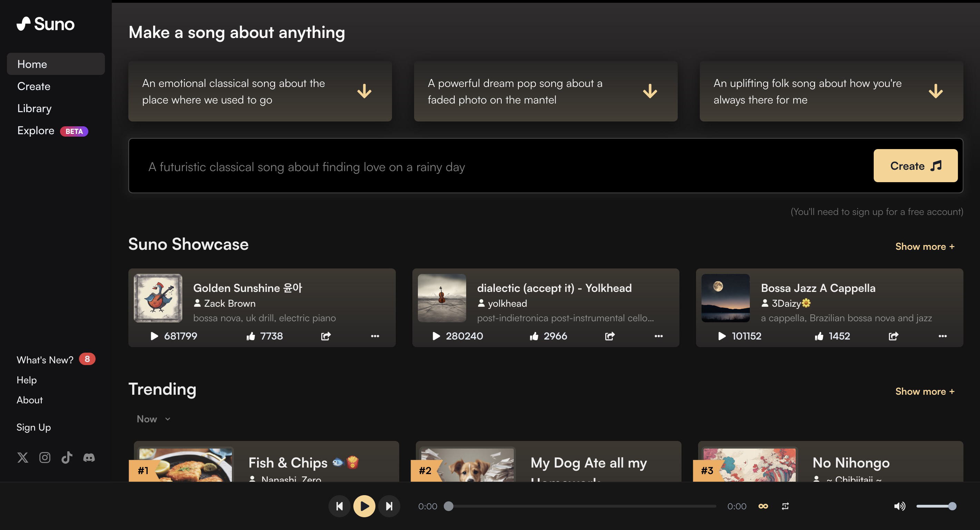Like the dialectic (accept it) track
The width and height of the screenshot is (980, 530).
tap(534, 336)
